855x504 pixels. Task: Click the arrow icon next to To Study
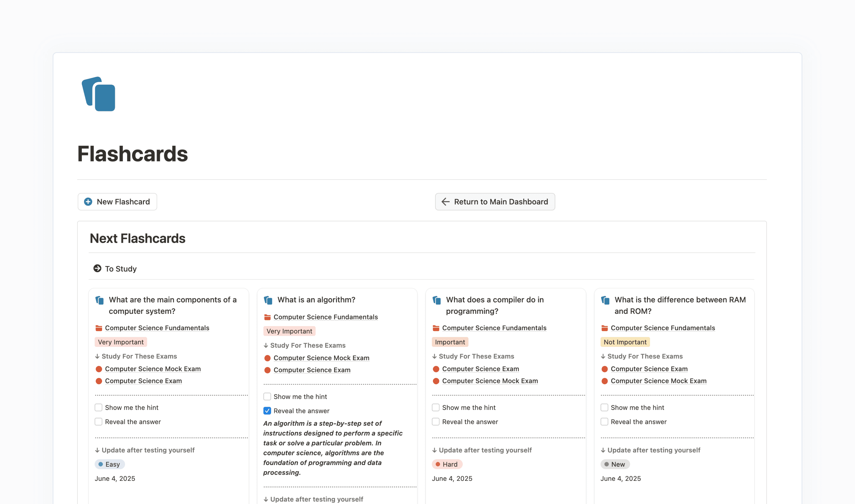(x=98, y=268)
